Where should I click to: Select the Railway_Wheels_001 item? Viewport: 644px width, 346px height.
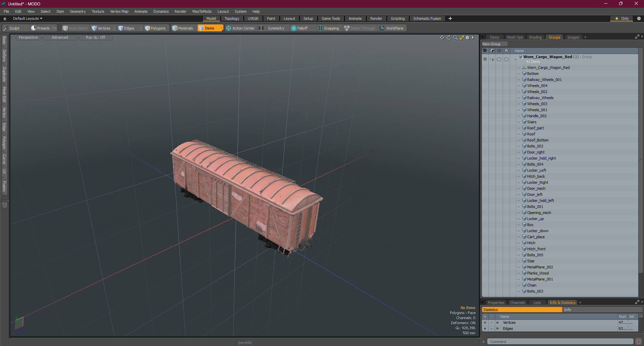pyautogui.click(x=544, y=80)
